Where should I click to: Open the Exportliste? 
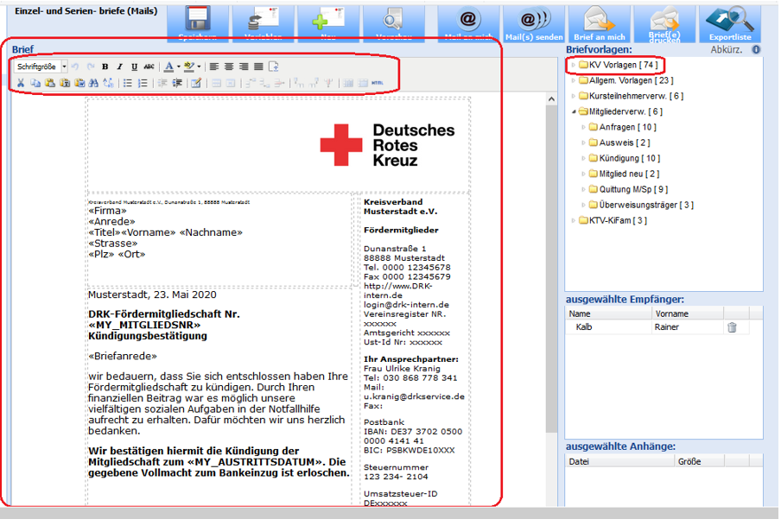coord(730,23)
